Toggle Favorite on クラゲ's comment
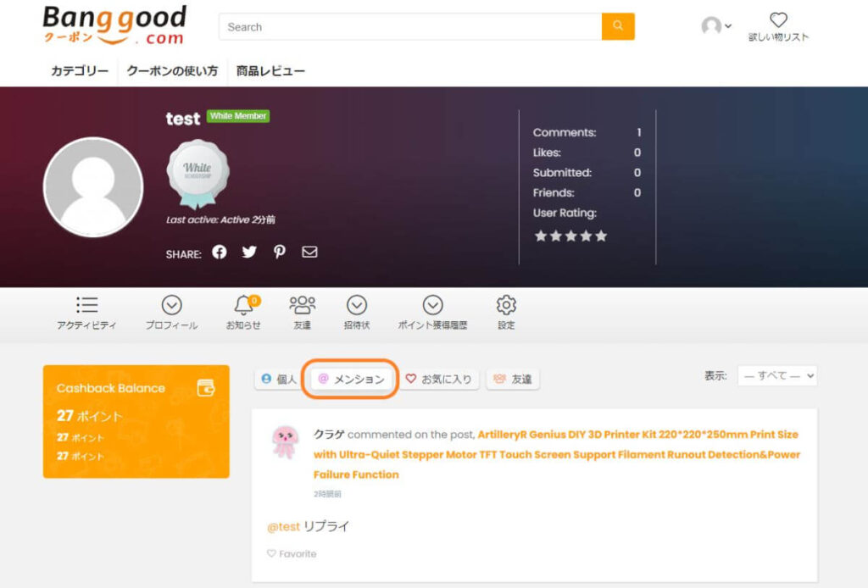Screen dimensions: 868x588 [x=292, y=553]
